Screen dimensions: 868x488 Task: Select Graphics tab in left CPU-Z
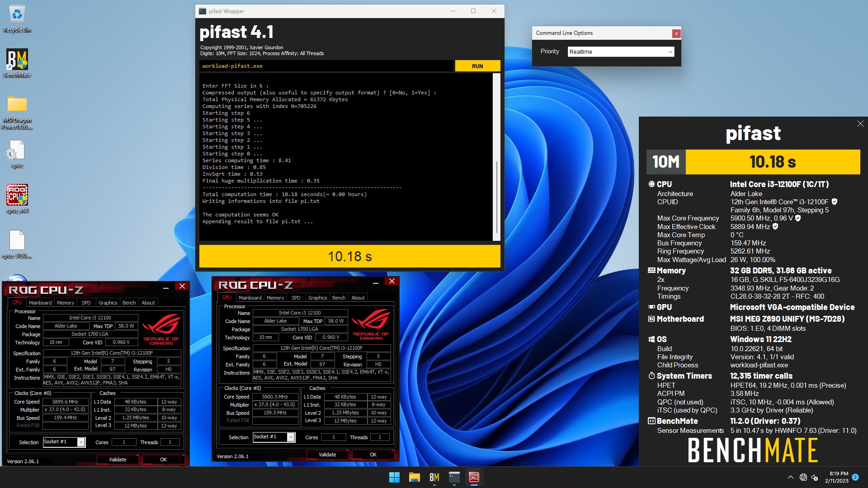pos(108,303)
